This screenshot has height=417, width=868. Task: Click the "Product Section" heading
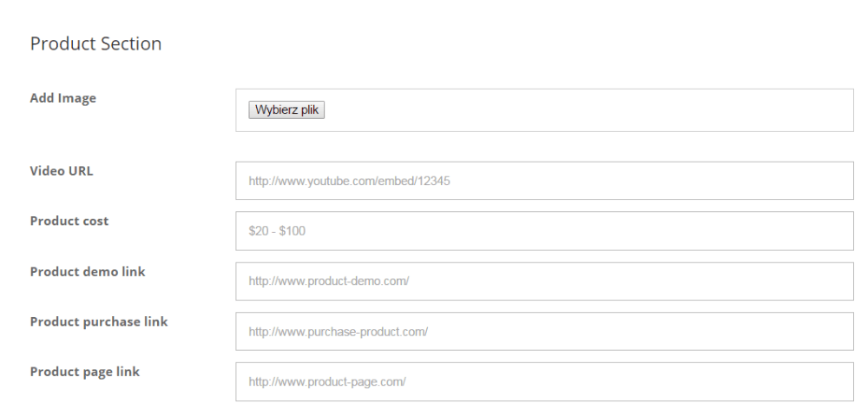point(95,43)
